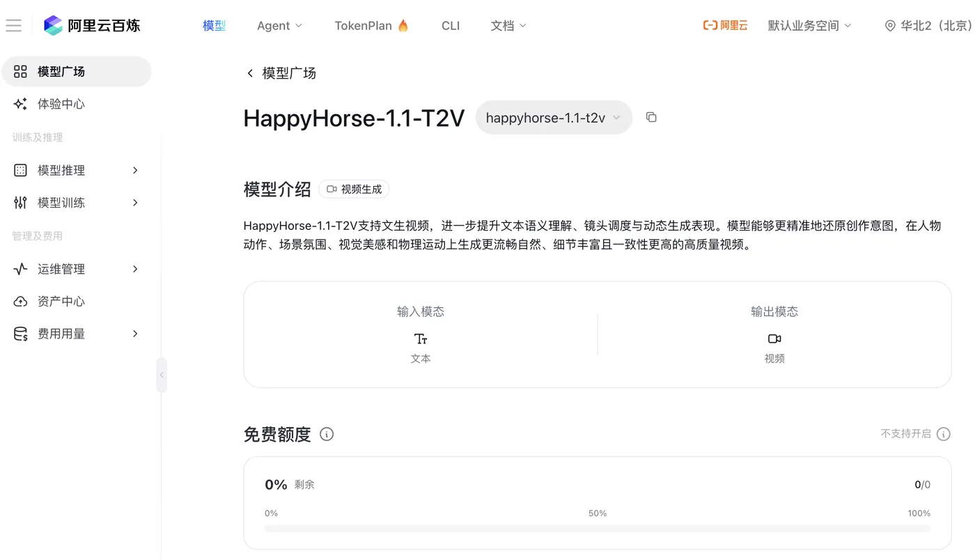This screenshot has height=560, width=975.
Task: Click the 训练及推理 section label
Action: 38,137
